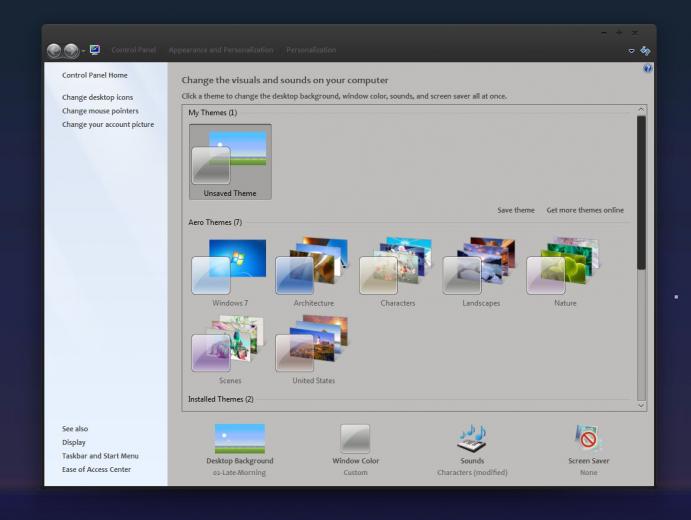Apply the Architecture theme
691x520 pixels.
coord(314,272)
